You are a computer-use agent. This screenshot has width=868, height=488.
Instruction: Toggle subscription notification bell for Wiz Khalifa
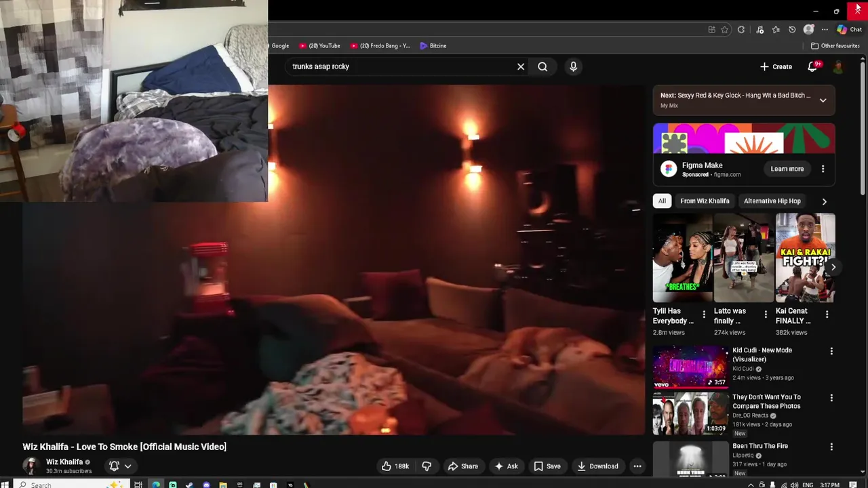(x=120, y=466)
